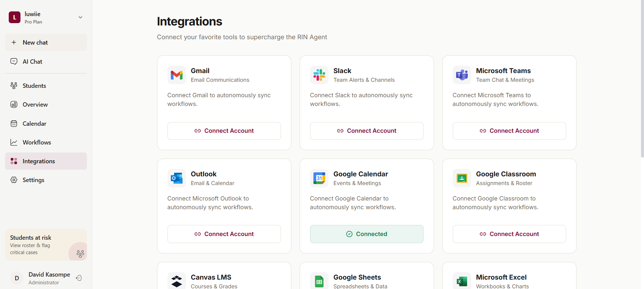Click the logout icon beside David Kasompe

(79, 278)
